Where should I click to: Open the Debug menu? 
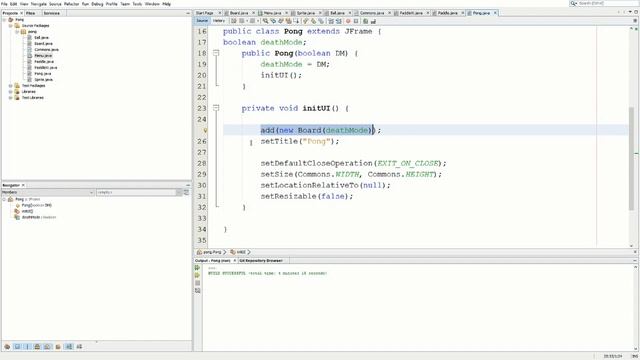click(97, 4)
